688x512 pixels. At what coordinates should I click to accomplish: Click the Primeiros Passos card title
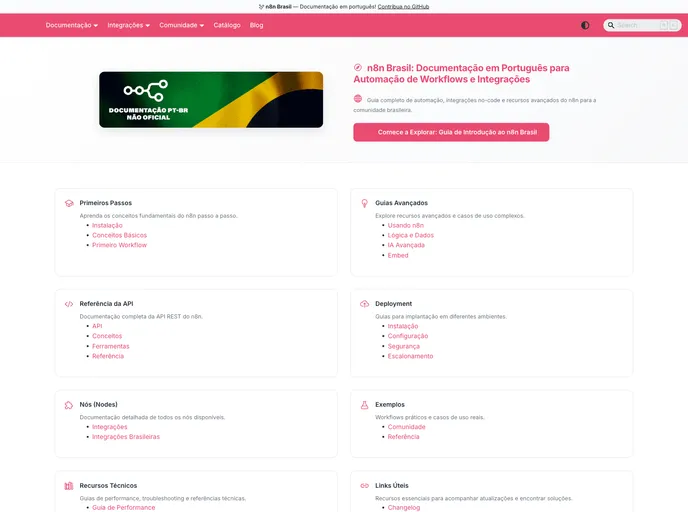[x=106, y=203]
